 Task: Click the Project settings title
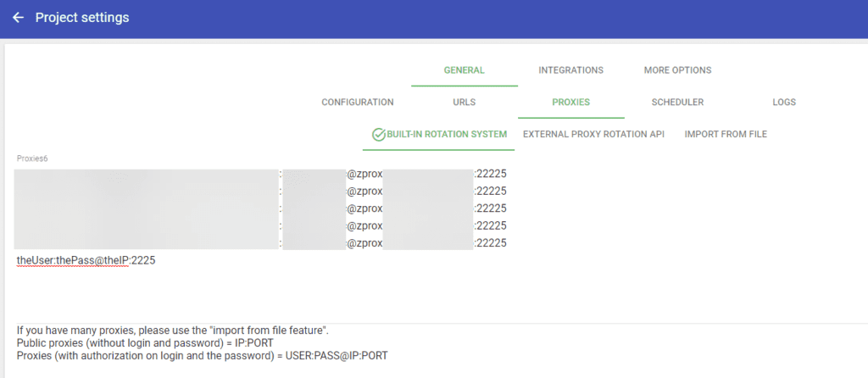(x=82, y=18)
